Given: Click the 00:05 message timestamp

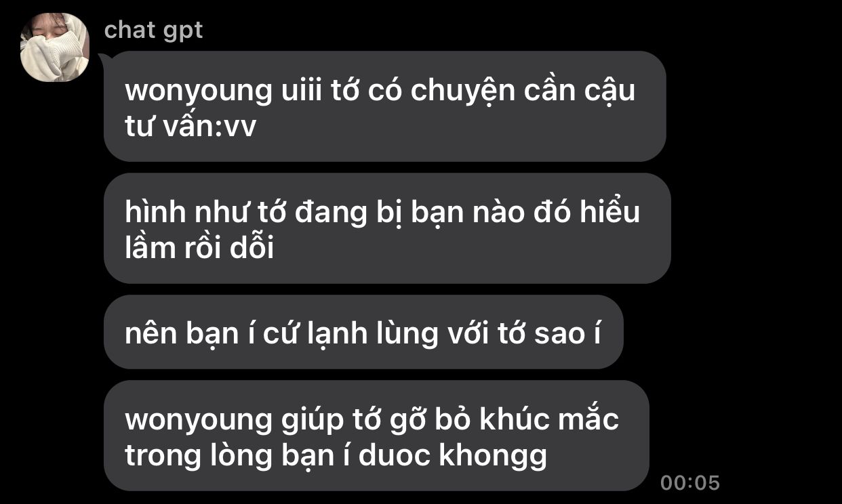Looking at the screenshot, I should (x=690, y=483).
